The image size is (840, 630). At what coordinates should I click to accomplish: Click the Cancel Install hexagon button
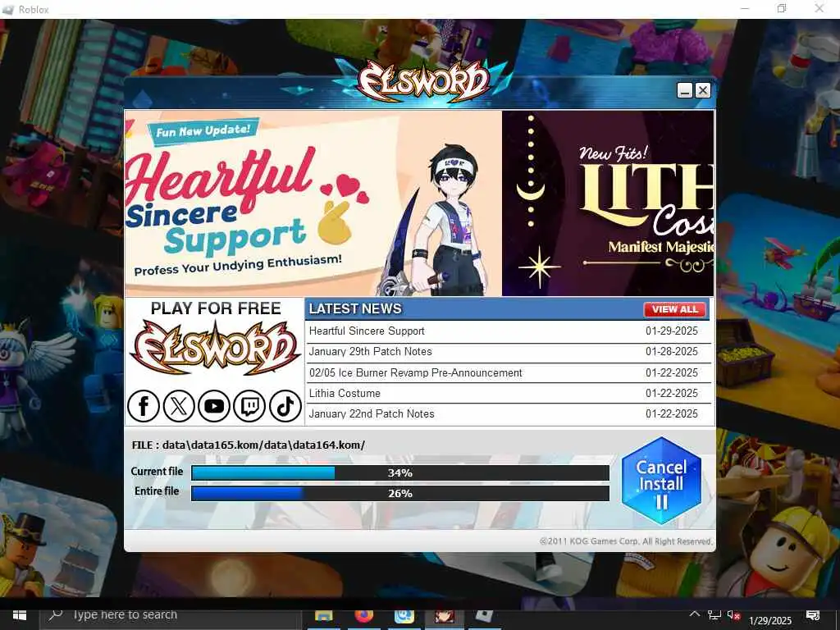click(662, 481)
